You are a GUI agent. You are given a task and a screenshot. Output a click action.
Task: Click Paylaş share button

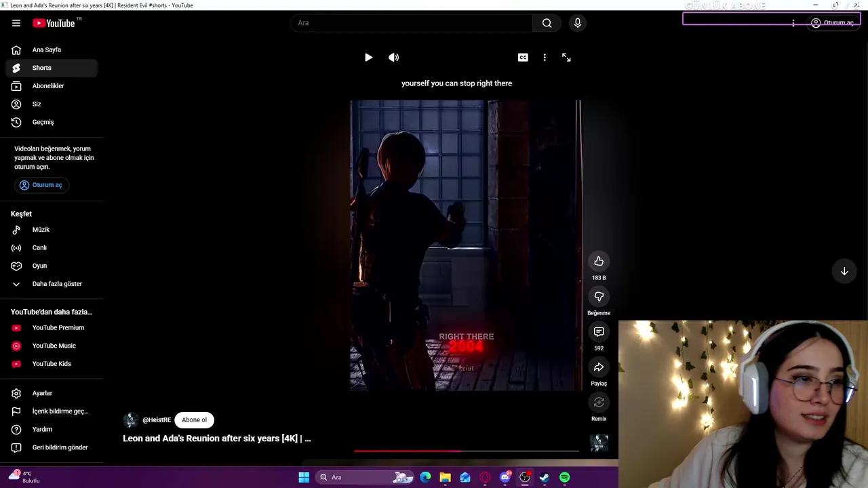[x=599, y=367]
